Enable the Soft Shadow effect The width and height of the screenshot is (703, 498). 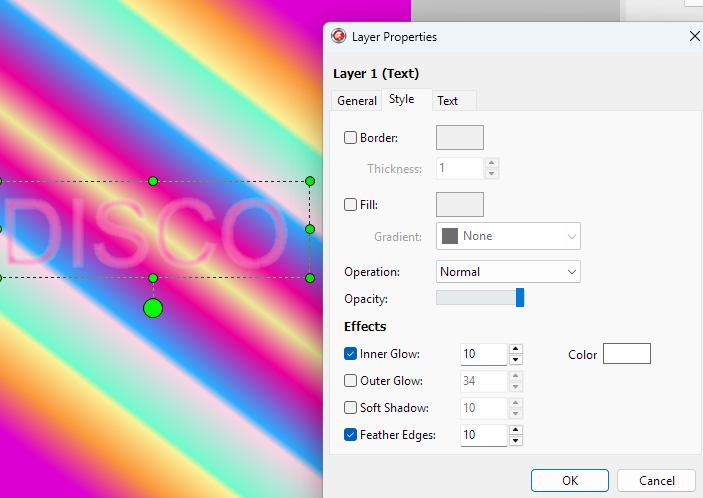click(x=351, y=408)
